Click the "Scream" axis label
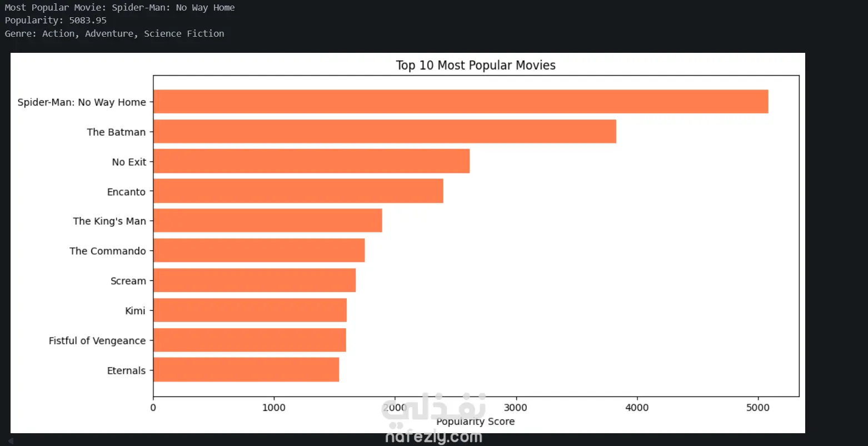Image resolution: width=868 pixels, height=446 pixels. tap(128, 281)
